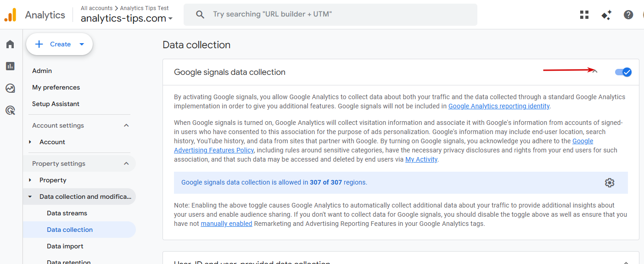Select Data streams in sidebar

coord(67,213)
